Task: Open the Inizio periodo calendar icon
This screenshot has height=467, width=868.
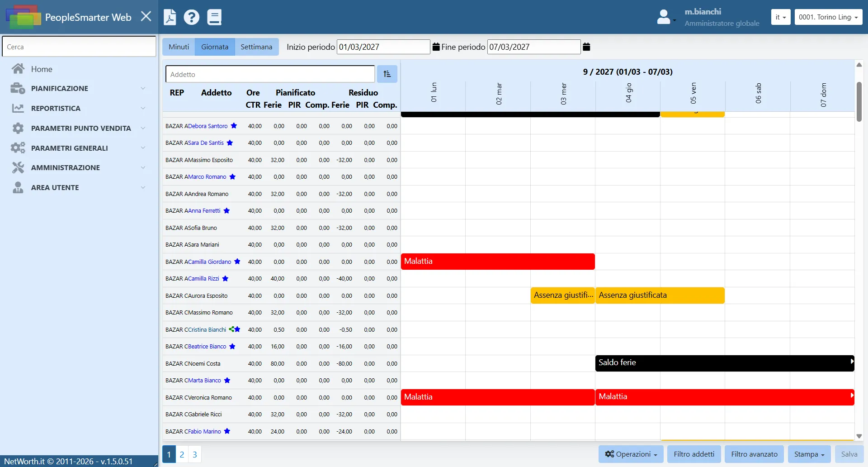Action: tap(436, 47)
